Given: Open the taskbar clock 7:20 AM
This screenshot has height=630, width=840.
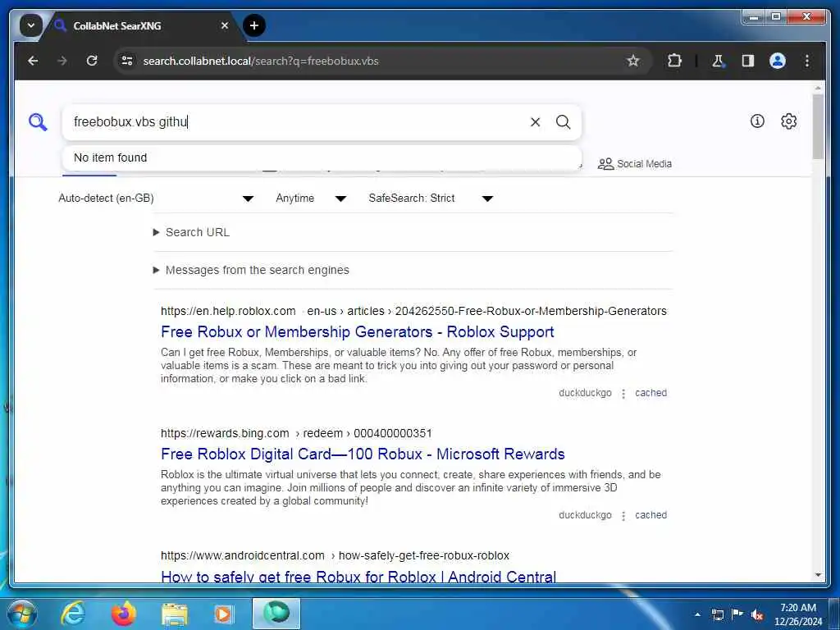Looking at the screenshot, I should 797,614.
